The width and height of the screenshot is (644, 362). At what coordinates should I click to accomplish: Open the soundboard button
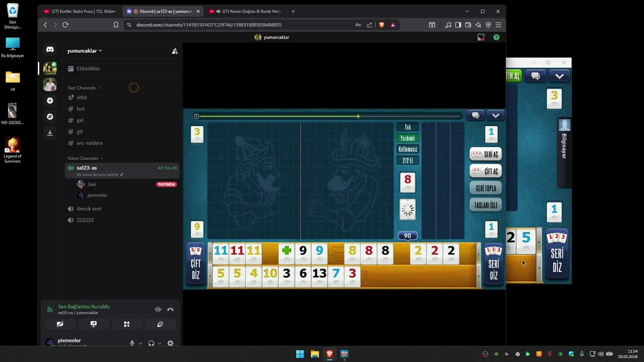tap(160, 324)
